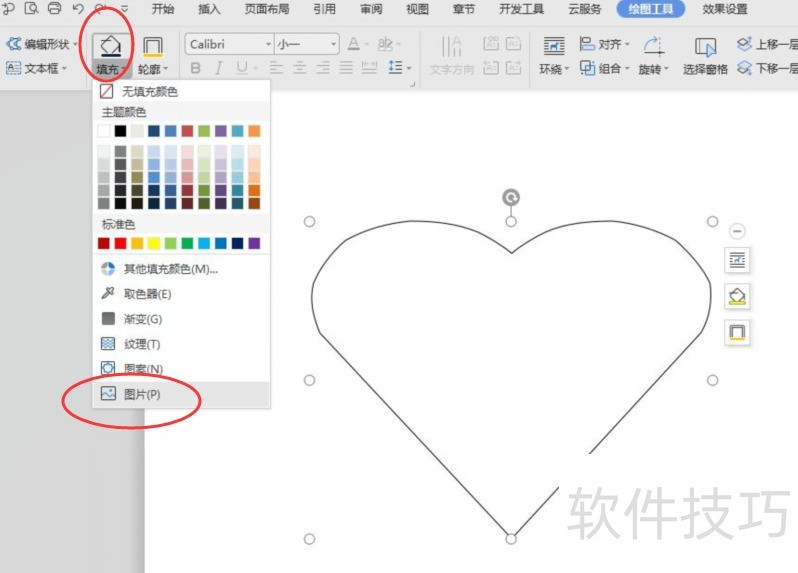Switch to the 引用 tab
The image size is (798, 573).
click(x=324, y=9)
